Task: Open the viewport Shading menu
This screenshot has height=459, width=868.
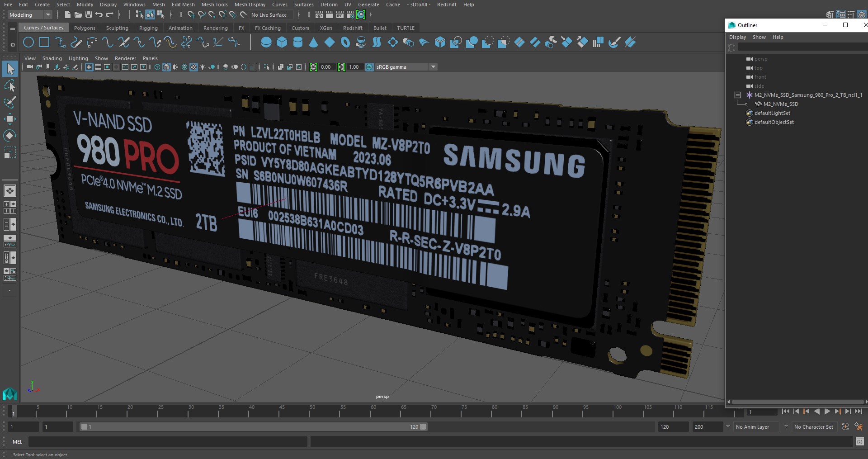Action: tap(52, 58)
